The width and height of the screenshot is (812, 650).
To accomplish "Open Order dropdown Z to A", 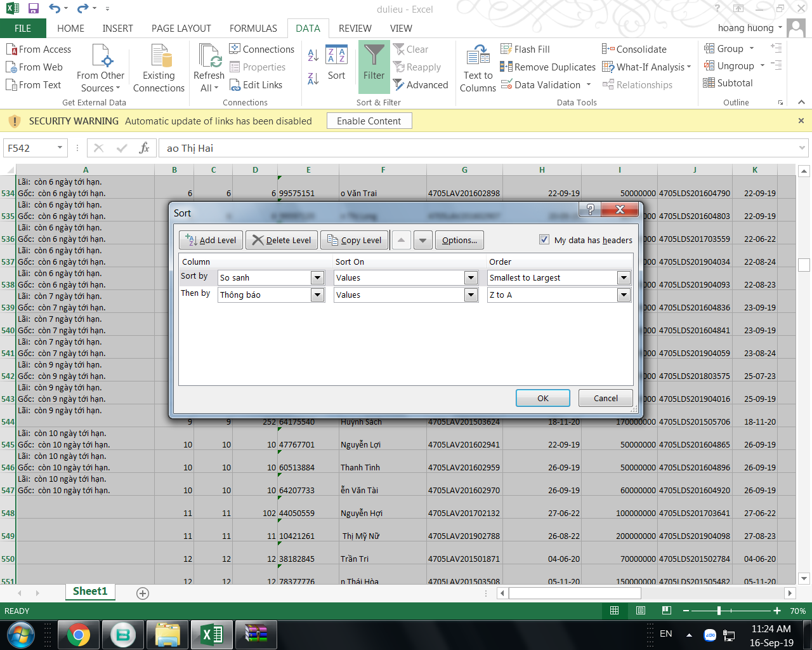I will (624, 295).
